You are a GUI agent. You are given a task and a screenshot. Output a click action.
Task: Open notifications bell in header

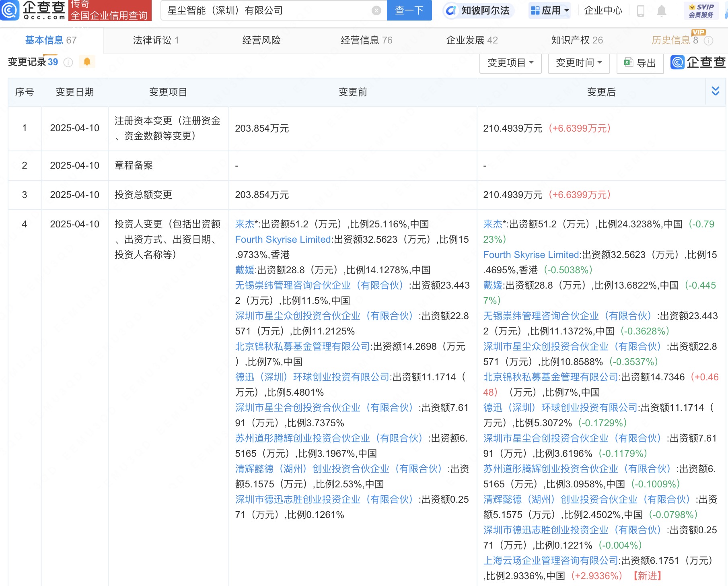pos(662,11)
